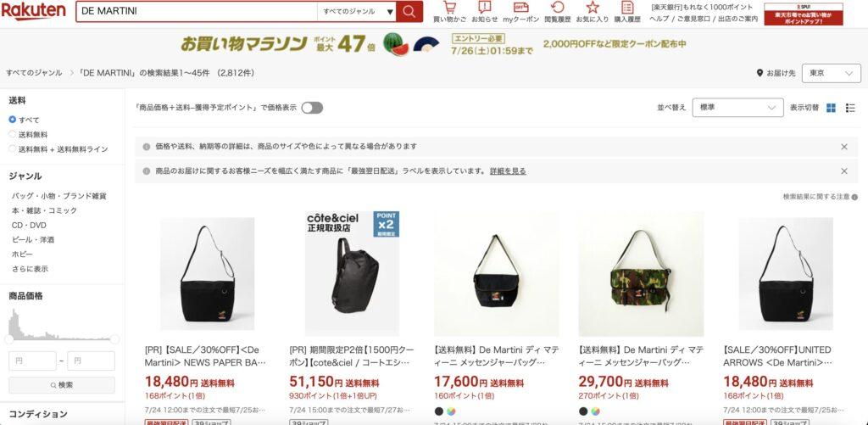Open the 購入履歴 purchase history icon

pos(627,8)
